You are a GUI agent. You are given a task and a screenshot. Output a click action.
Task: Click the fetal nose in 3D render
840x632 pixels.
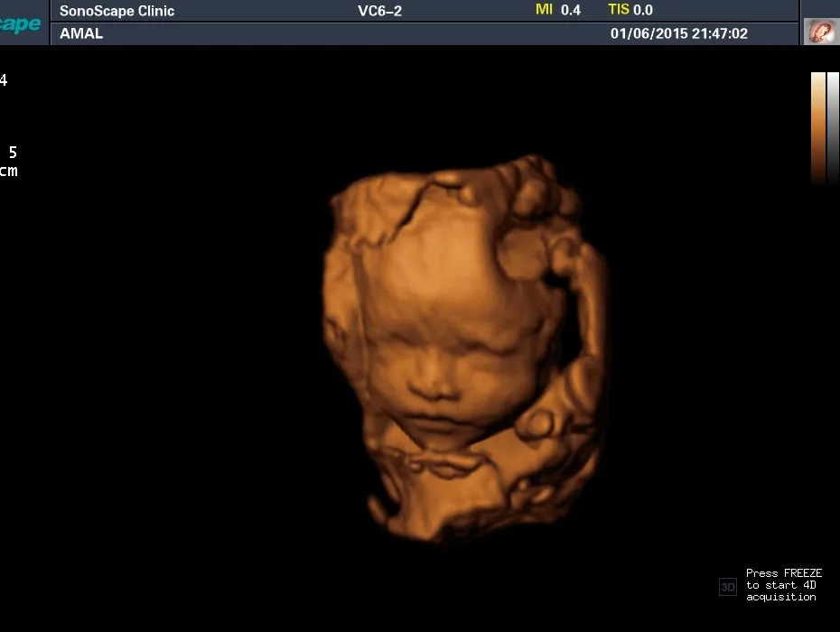(x=434, y=384)
